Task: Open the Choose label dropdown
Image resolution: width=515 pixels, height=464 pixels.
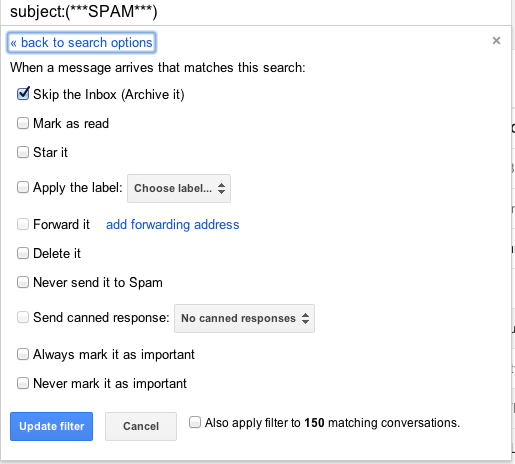Action: tap(179, 188)
